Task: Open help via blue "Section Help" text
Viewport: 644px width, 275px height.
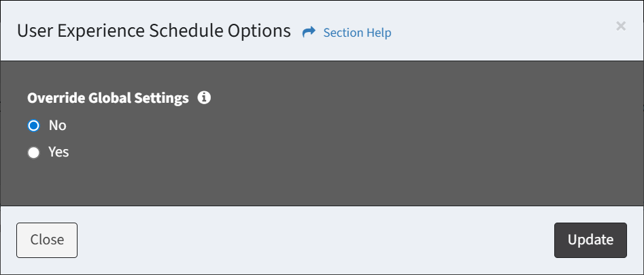Action: pyautogui.click(x=357, y=33)
